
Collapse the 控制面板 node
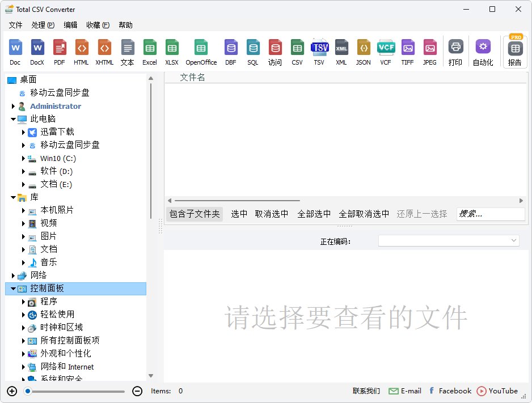tap(13, 289)
